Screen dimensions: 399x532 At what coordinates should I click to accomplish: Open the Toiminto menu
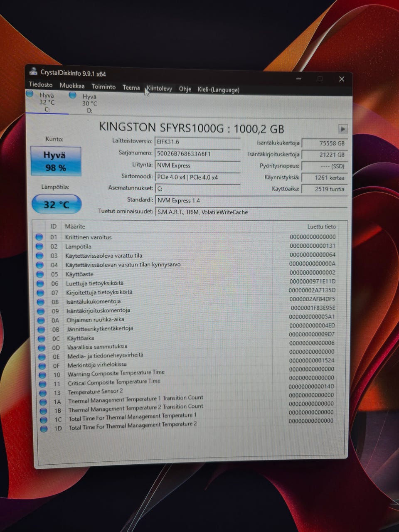point(103,86)
